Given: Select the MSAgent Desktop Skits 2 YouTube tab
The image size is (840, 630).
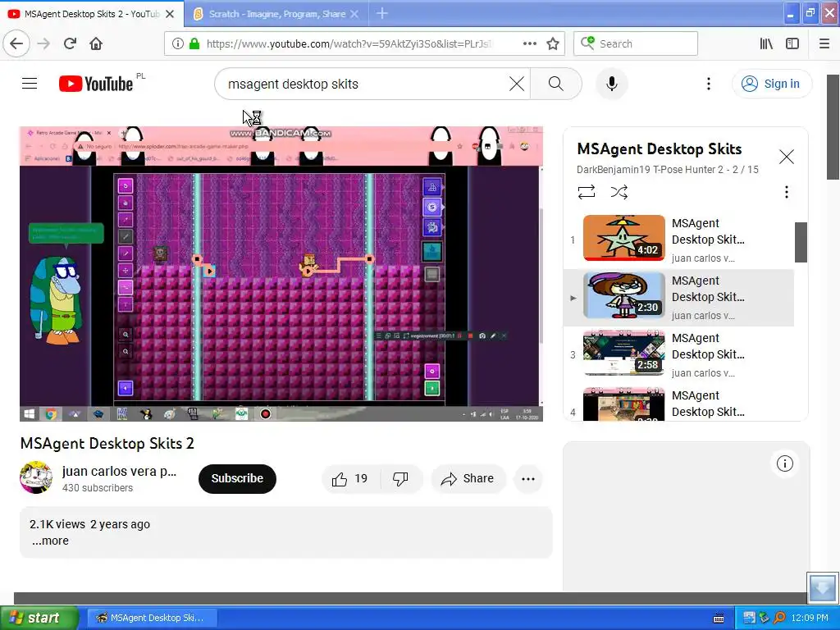Looking at the screenshot, I should [x=92, y=14].
